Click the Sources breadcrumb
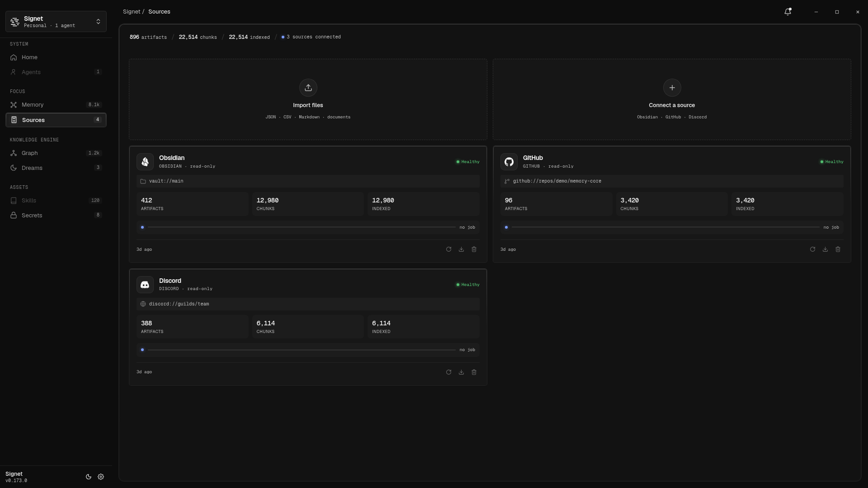The image size is (868, 488). tap(159, 12)
